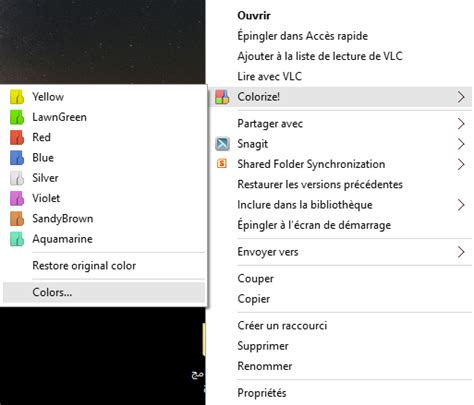Expand the Partager avec submenu arrow
This screenshot has height=405, width=474.
click(x=461, y=124)
